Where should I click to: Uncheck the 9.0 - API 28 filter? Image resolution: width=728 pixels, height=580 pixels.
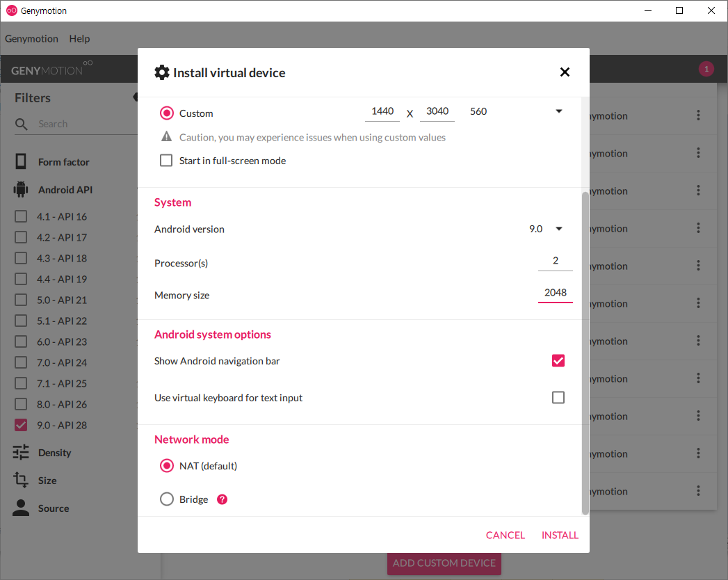[x=21, y=426]
